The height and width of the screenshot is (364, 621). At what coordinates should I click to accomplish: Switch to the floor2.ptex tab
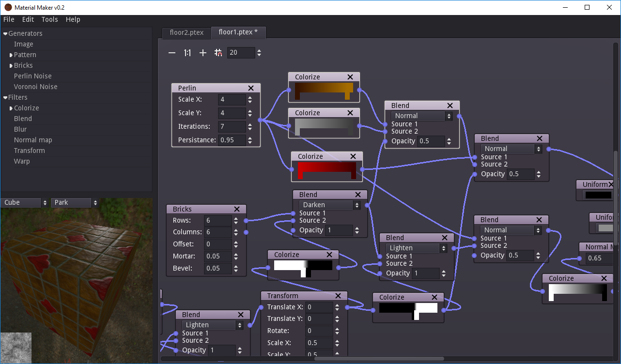click(x=186, y=32)
